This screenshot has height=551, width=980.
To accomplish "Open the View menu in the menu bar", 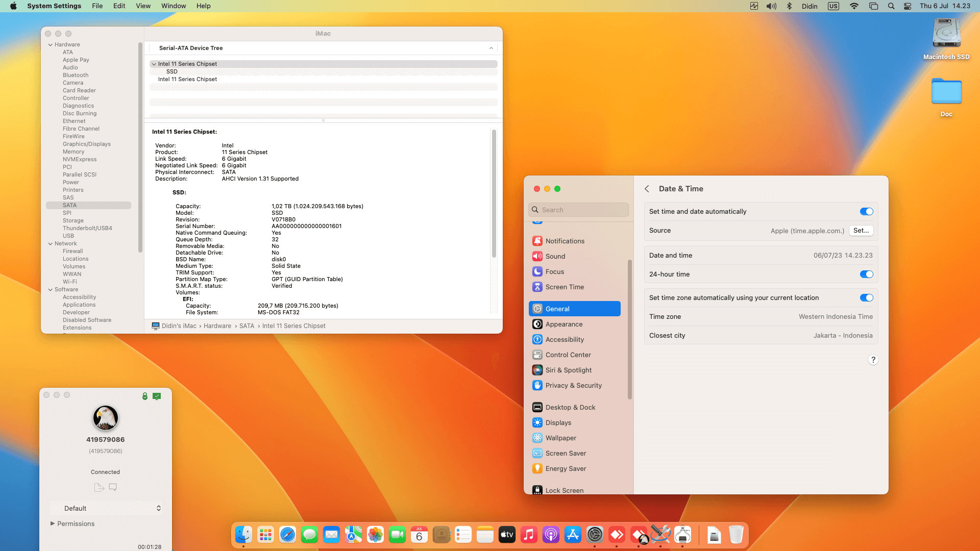I will click(x=143, y=6).
